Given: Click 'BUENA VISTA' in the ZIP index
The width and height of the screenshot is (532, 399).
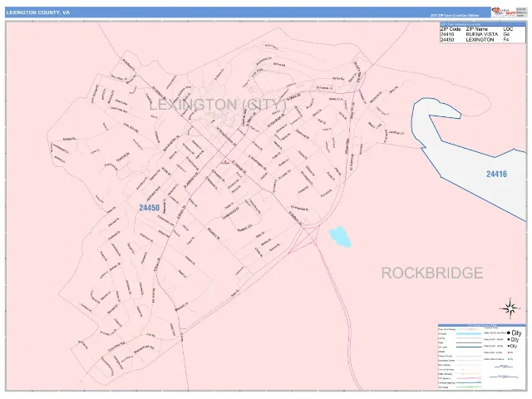Looking at the screenshot, I should pos(482,34).
